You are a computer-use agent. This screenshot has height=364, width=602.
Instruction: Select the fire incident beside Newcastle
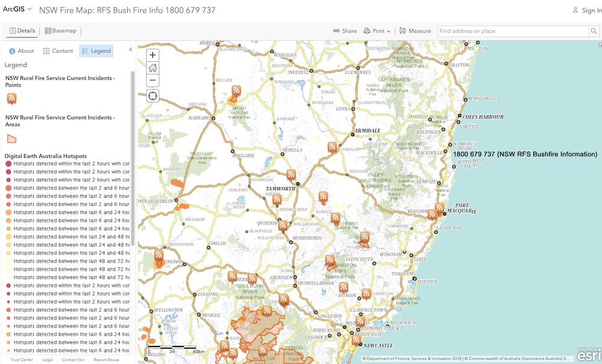(x=356, y=340)
